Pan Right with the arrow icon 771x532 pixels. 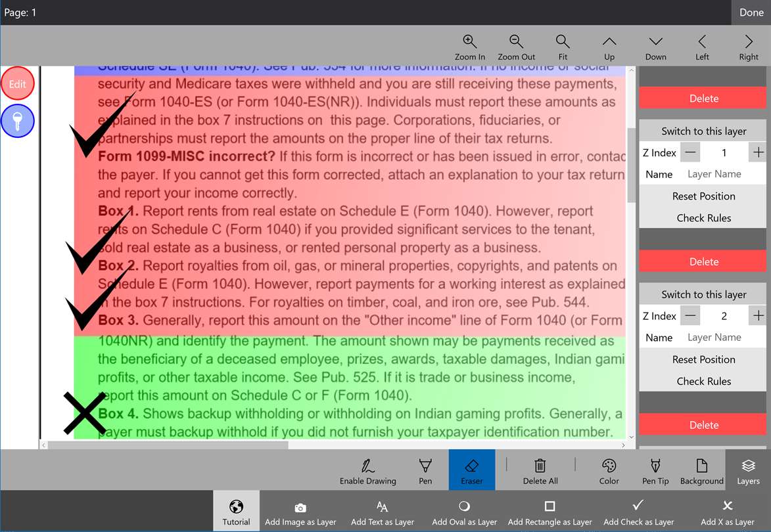[749, 41]
